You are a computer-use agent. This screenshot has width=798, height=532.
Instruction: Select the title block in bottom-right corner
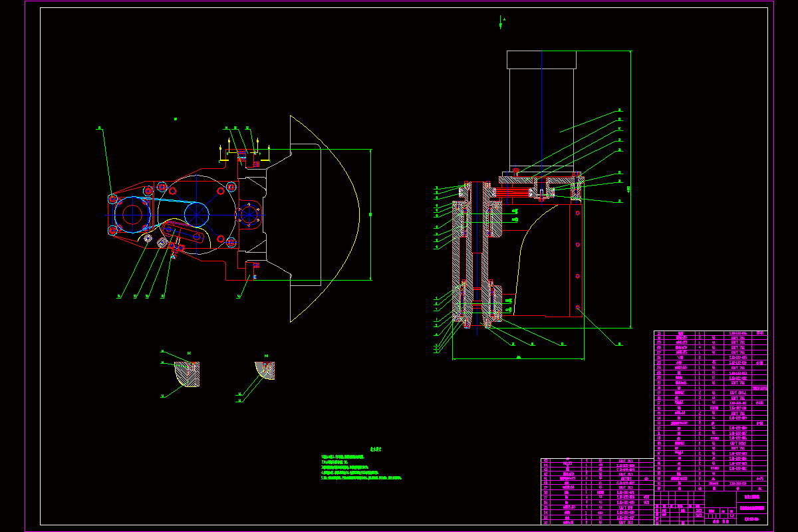[711, 508]
